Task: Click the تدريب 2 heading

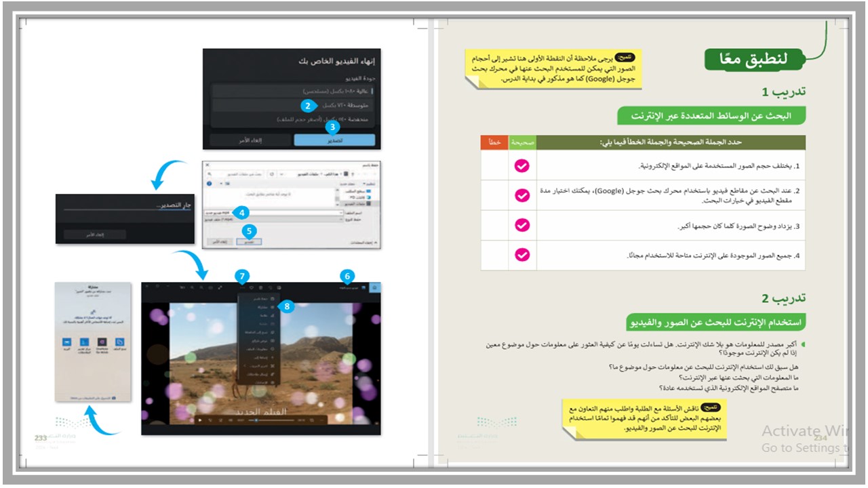Action: pos(784,298)
